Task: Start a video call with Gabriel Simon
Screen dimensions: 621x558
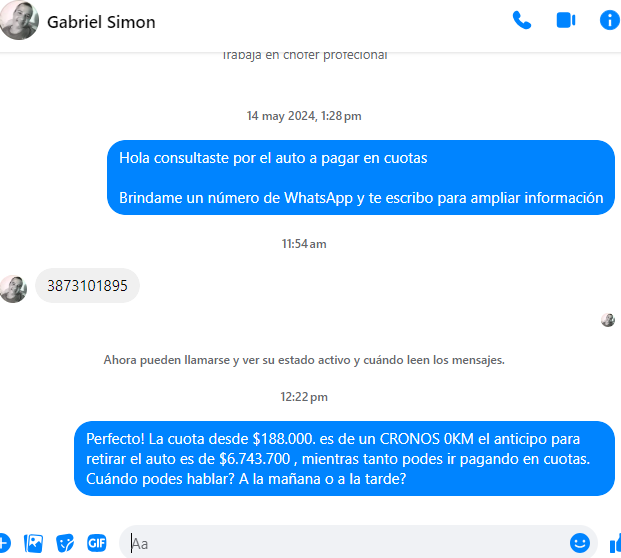Action: pos(566,21)
